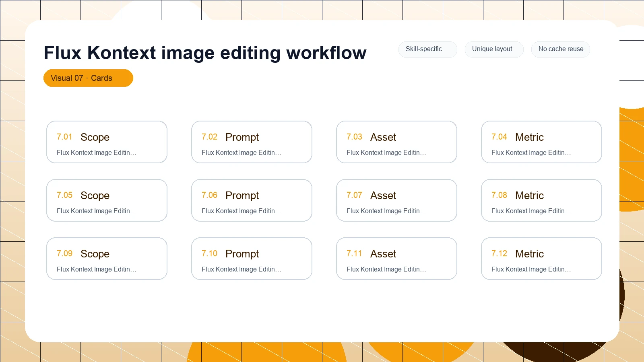
Task: Choose card 7.12 Metric
Action: click(541, 259)
